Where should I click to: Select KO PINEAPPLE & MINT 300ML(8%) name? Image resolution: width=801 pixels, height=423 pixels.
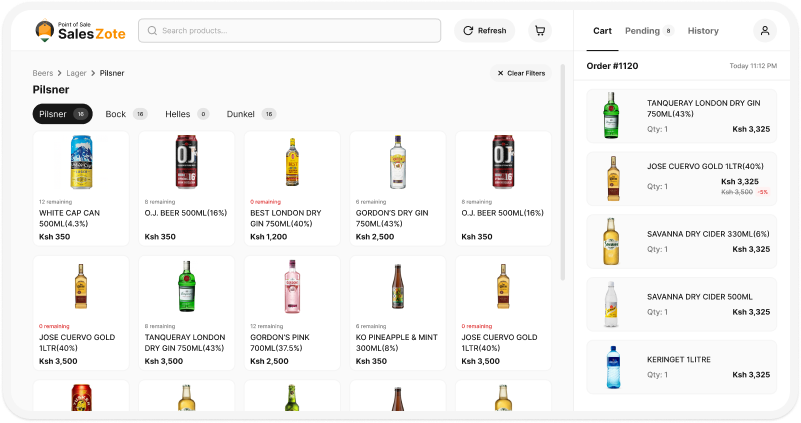(x=396, y=343)
